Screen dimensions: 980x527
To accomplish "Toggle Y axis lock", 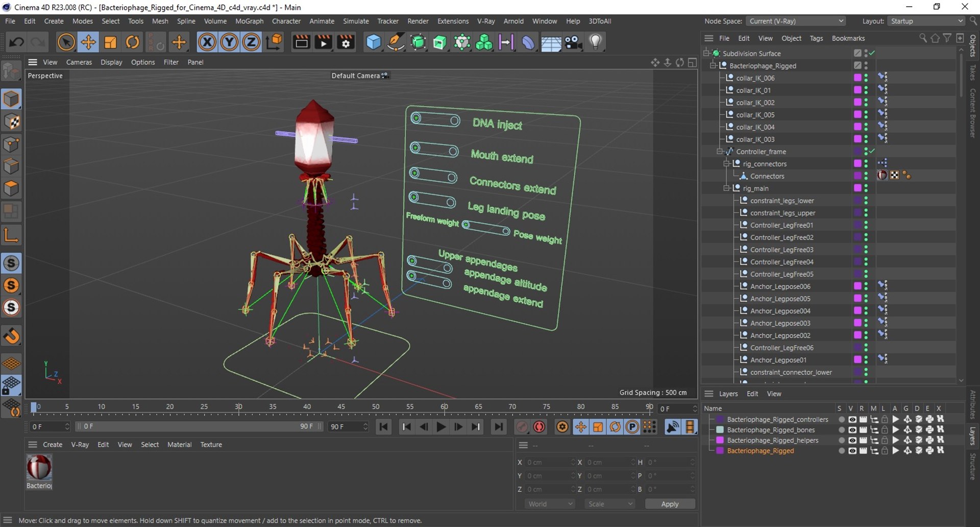I will (229, 42).
